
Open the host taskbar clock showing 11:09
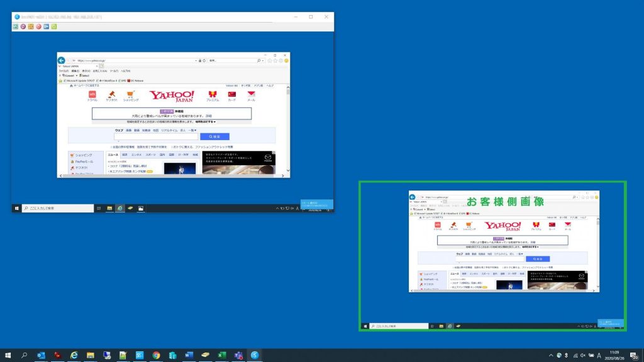coord(614,355)
